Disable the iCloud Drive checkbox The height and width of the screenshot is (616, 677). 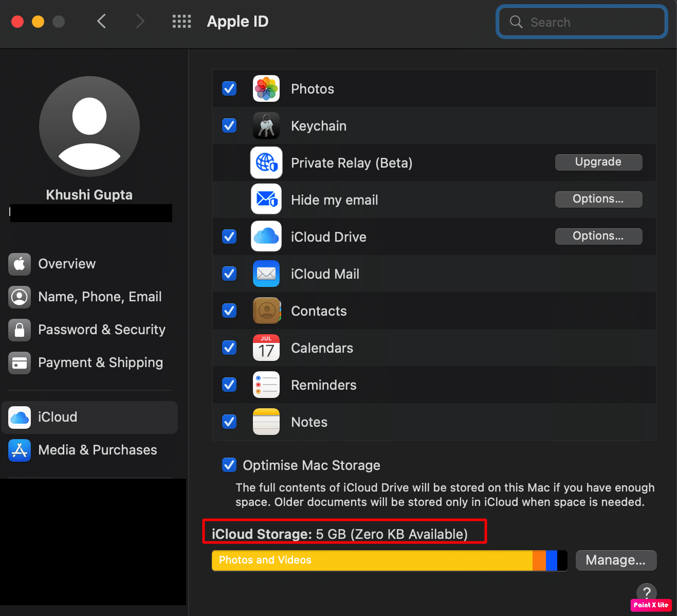(229, 237)
